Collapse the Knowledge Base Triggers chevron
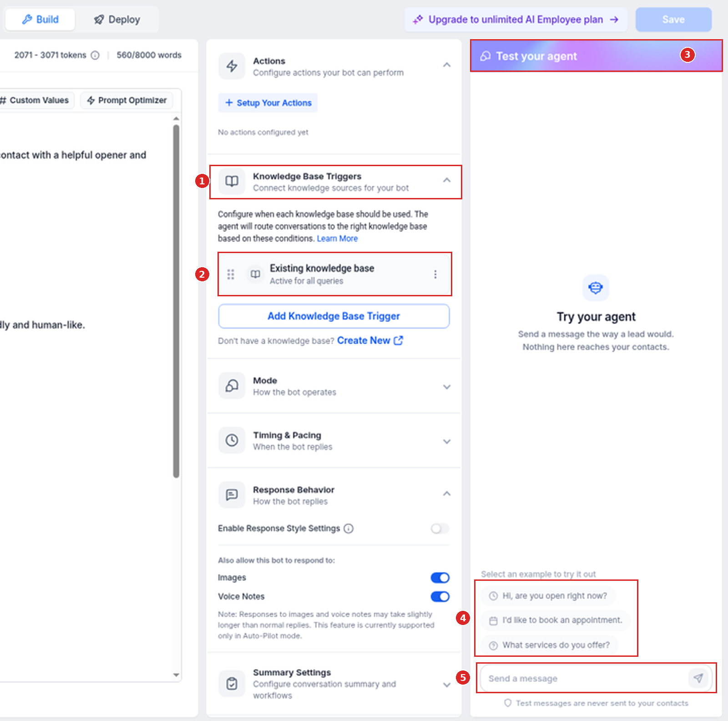The height and width of the screenshot is (721, 728). pos(447,180)
